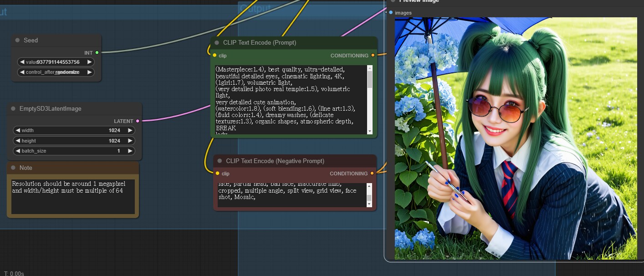
Task: Click the negative prompt clip input dot
Action: click(x=217, y=174)
